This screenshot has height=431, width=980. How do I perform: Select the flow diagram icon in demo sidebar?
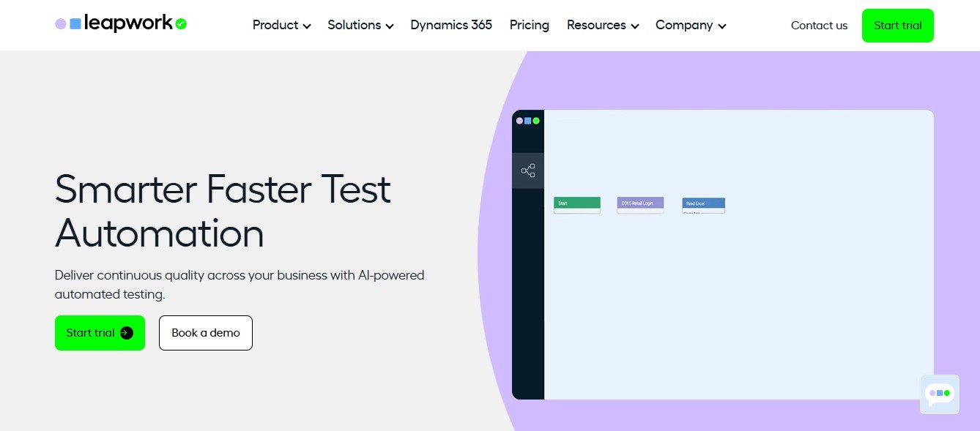528,171
